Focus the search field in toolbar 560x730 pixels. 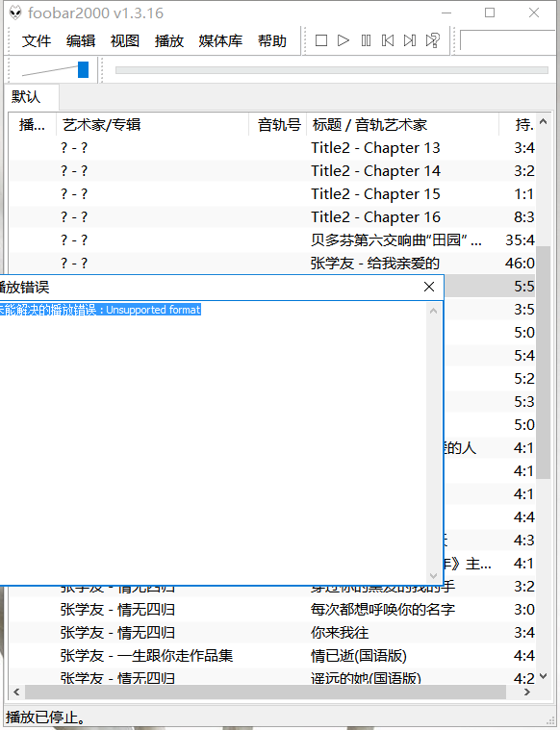pyautogui.click(x=509, y=40)
